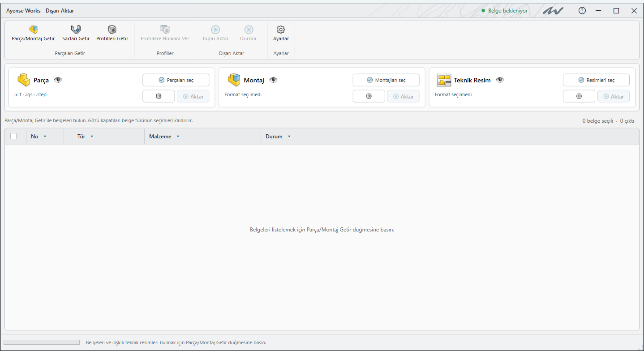Open the help question mark icon
Image resolution: width=644 pixels, height=351 pixels.
[582, 11]
